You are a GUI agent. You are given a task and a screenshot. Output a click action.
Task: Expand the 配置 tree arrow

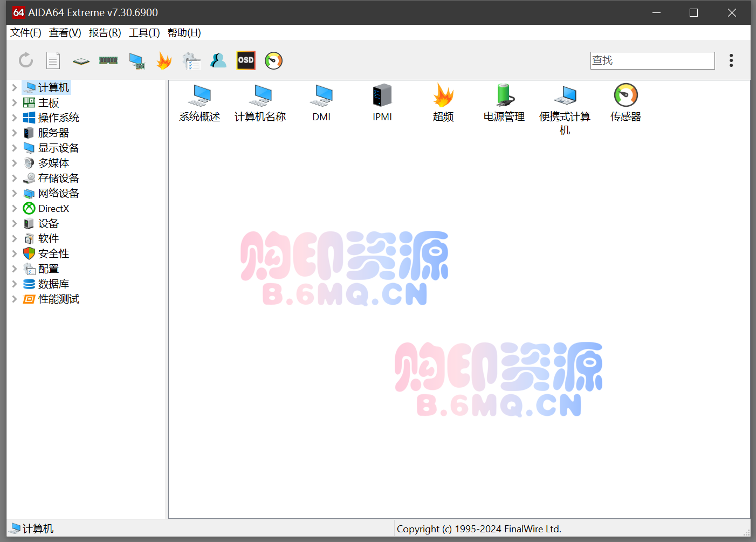click(15, 269)
